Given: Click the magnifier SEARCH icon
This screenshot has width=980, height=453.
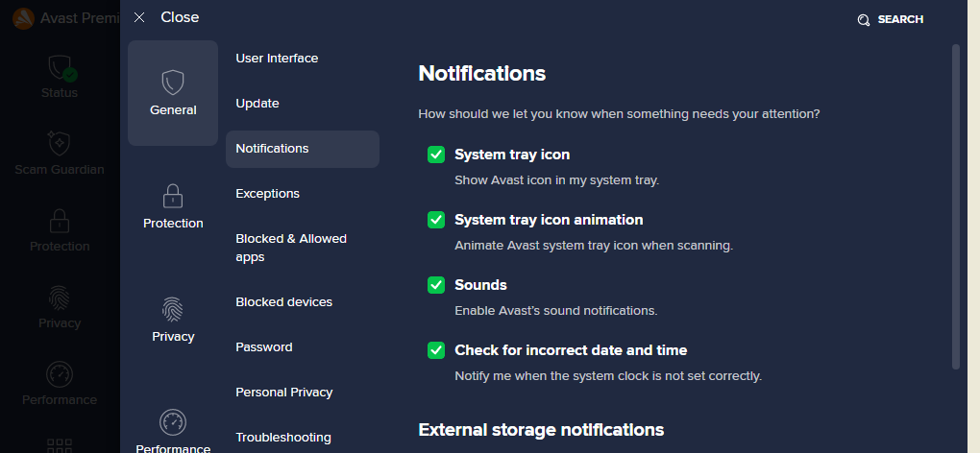Looking at the screenshot, I should tap(864, 20).
